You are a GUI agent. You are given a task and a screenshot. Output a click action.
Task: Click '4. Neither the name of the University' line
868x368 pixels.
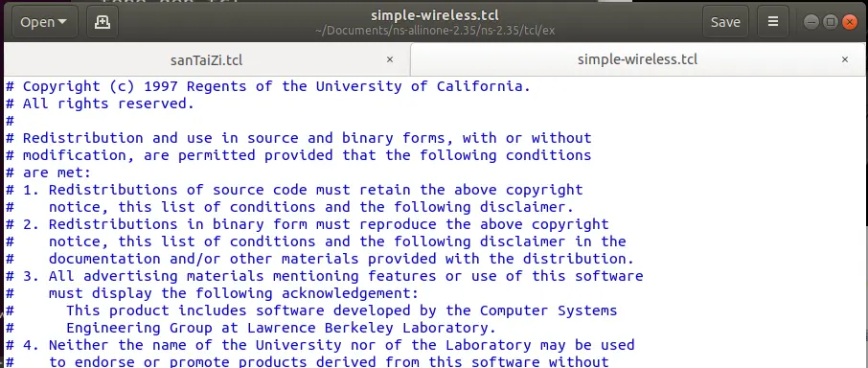coord(320,345)
